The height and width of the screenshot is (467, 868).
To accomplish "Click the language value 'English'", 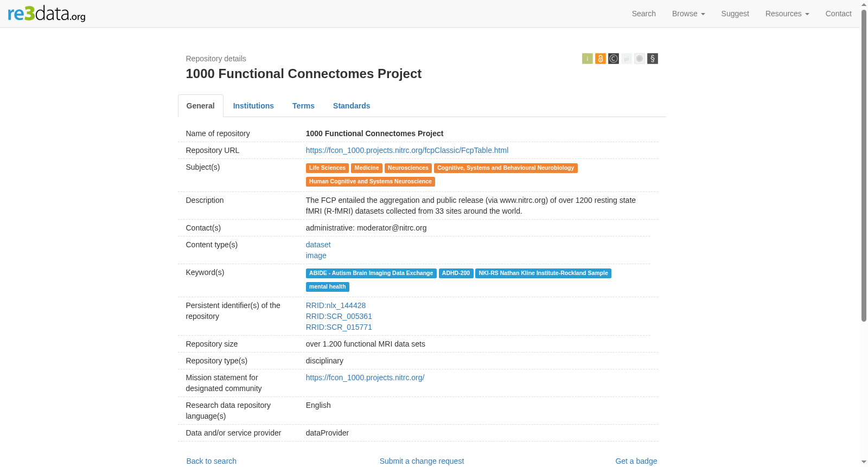I will click(318, 405).
